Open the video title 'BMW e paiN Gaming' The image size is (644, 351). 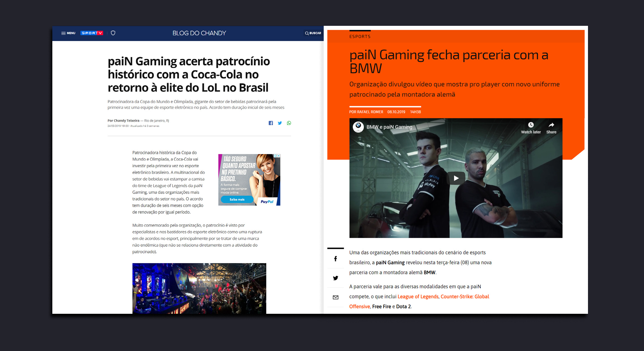click(389, 127)
